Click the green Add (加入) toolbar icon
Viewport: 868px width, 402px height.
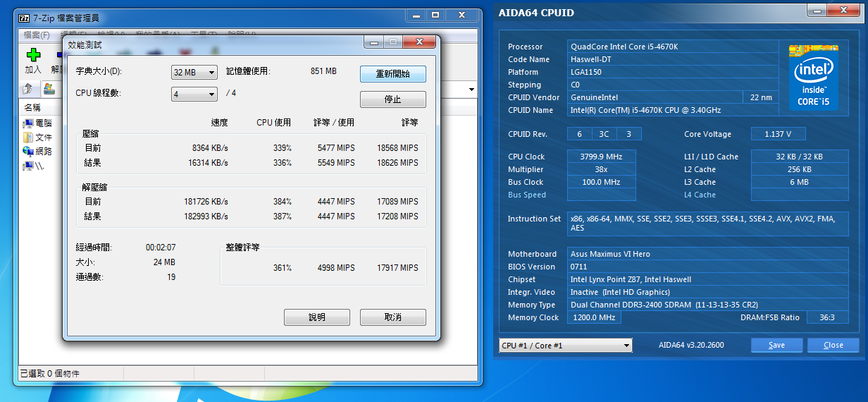[32, 55]
